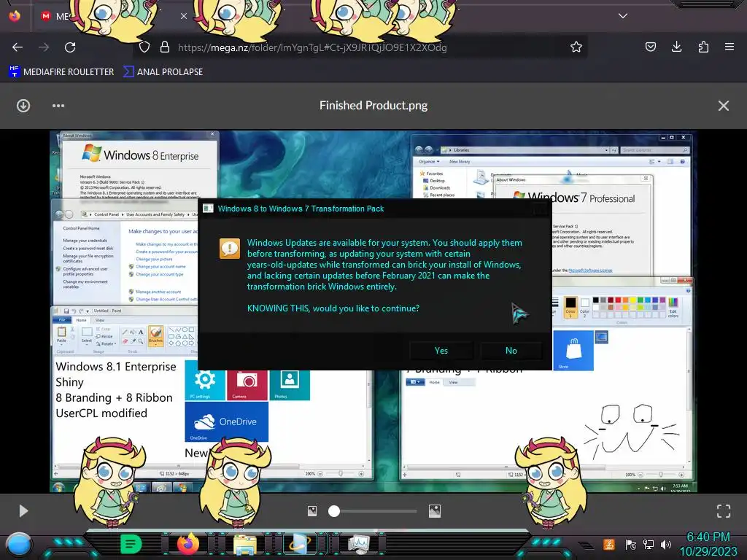Go forward one page in Firefox

(44, 47)
